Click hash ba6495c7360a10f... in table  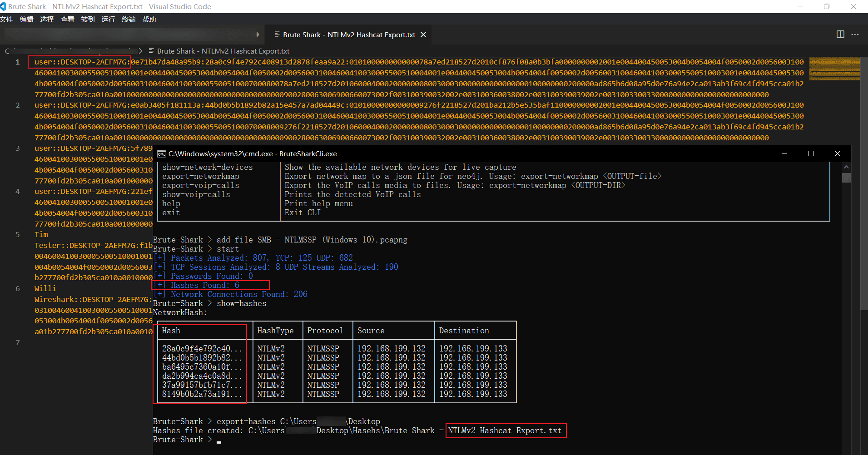pos(202,367)
